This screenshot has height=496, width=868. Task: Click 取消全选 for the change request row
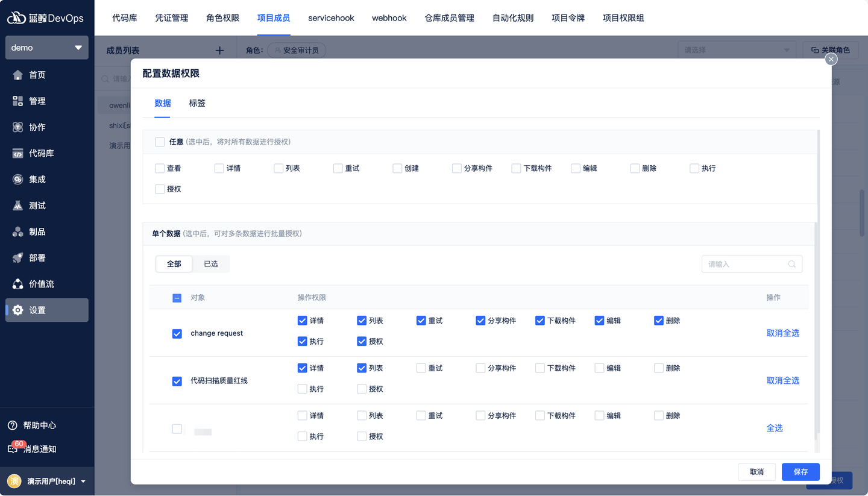pos(782,332)
